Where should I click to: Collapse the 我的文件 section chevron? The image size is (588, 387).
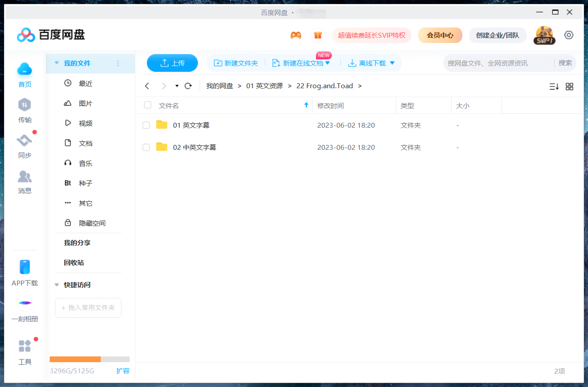pos(57,63)
